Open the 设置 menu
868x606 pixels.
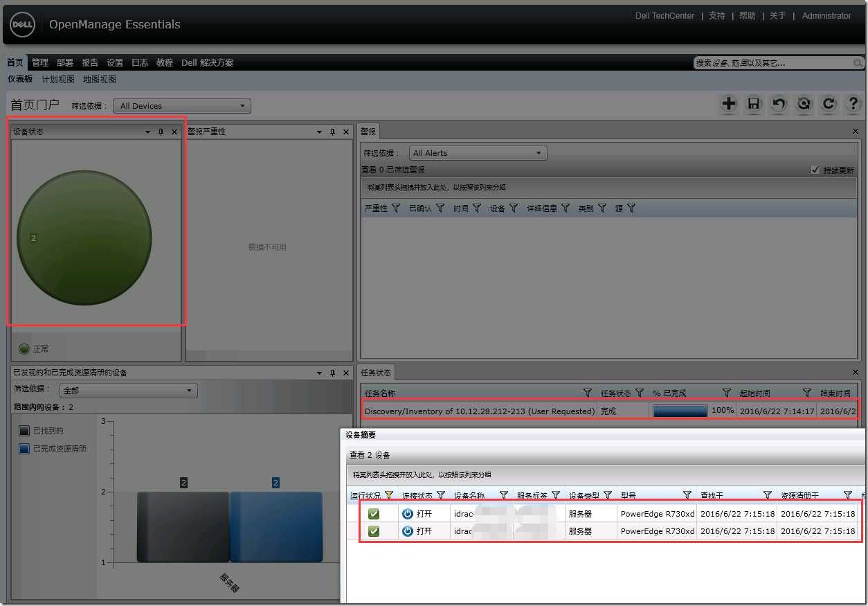(115, 62)
